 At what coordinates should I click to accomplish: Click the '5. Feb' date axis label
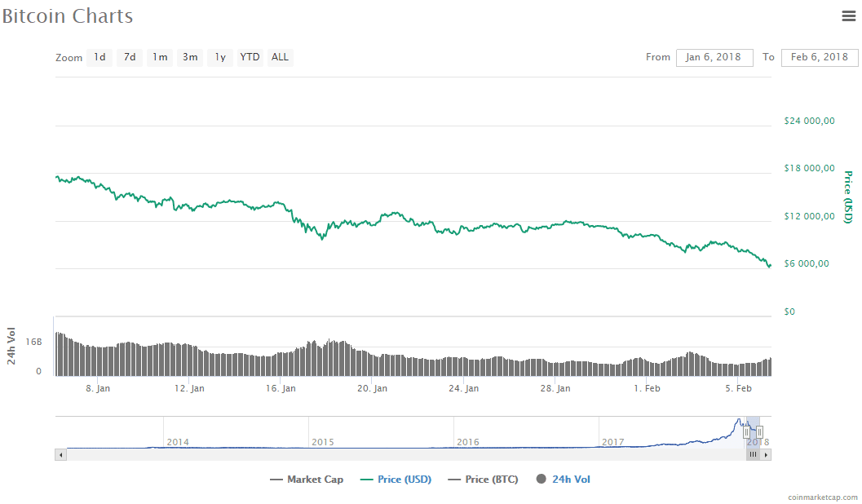pos(738,388)
